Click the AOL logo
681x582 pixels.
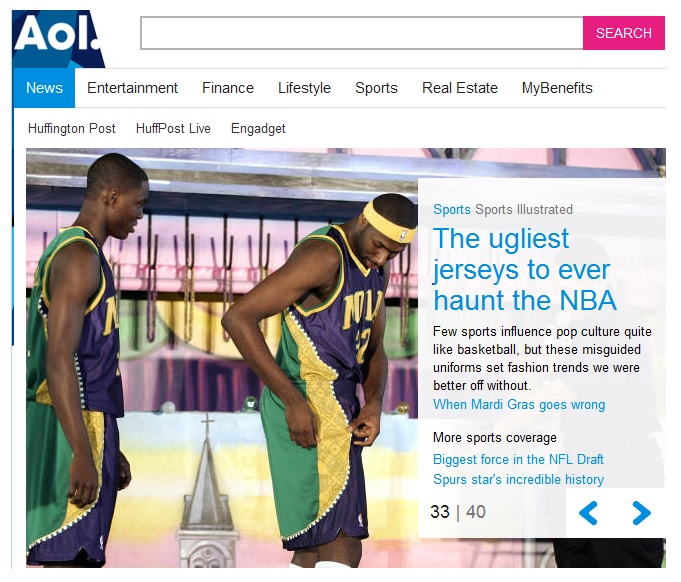click(57, 36)
